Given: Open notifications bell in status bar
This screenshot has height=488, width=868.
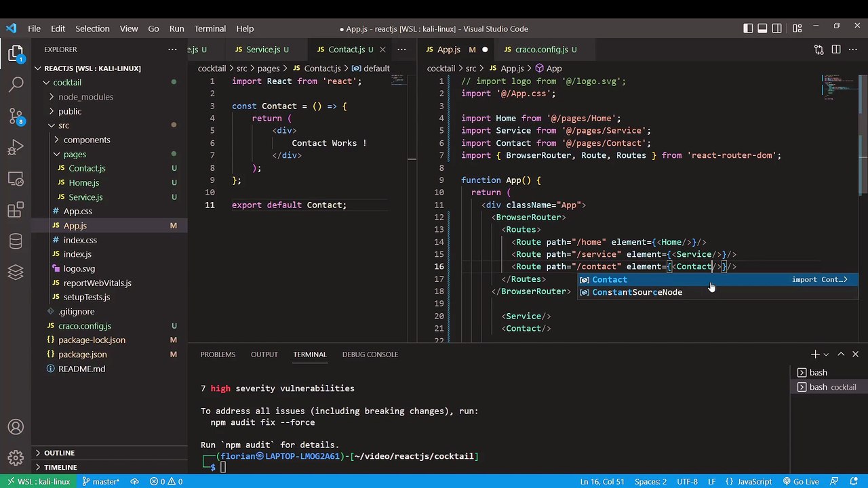Looking at the screenshot, I should point(855,481).
